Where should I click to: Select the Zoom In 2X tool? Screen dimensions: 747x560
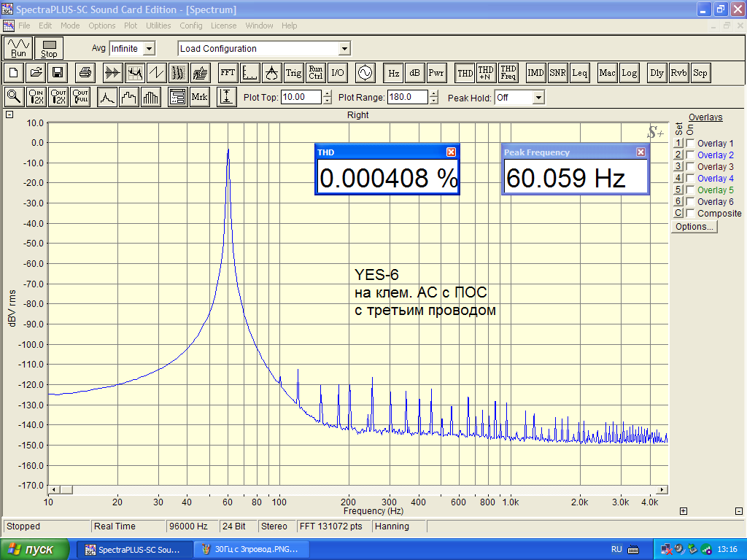pos(36,97)
